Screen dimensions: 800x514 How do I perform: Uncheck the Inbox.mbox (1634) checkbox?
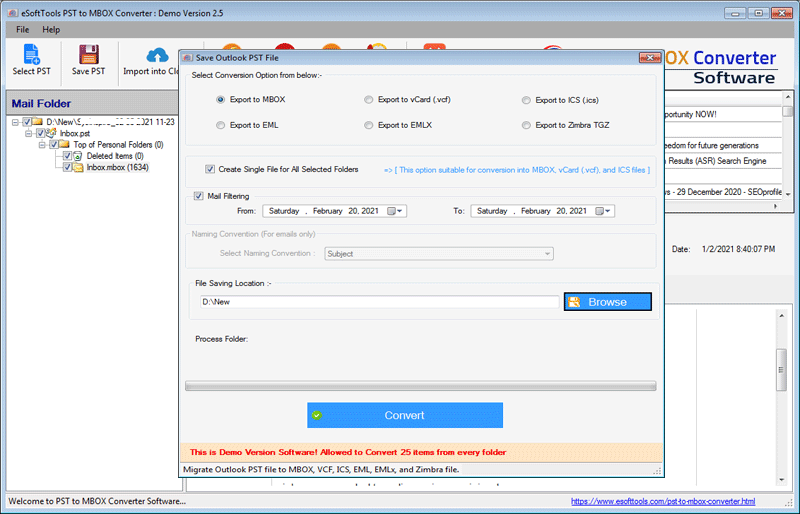[x=67, y=167]
